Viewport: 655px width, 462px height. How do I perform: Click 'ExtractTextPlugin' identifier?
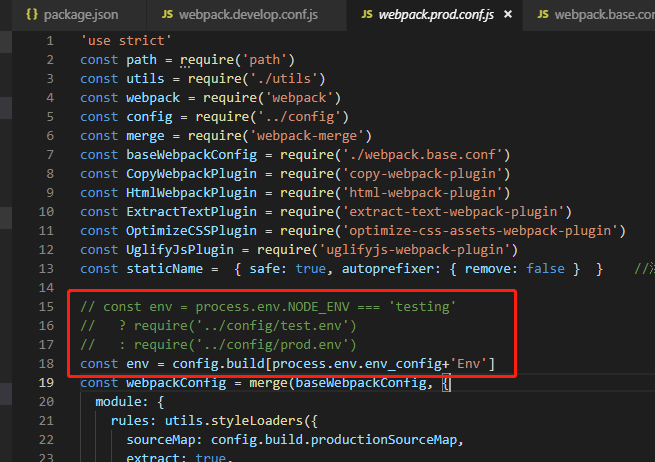click(192, 212)
